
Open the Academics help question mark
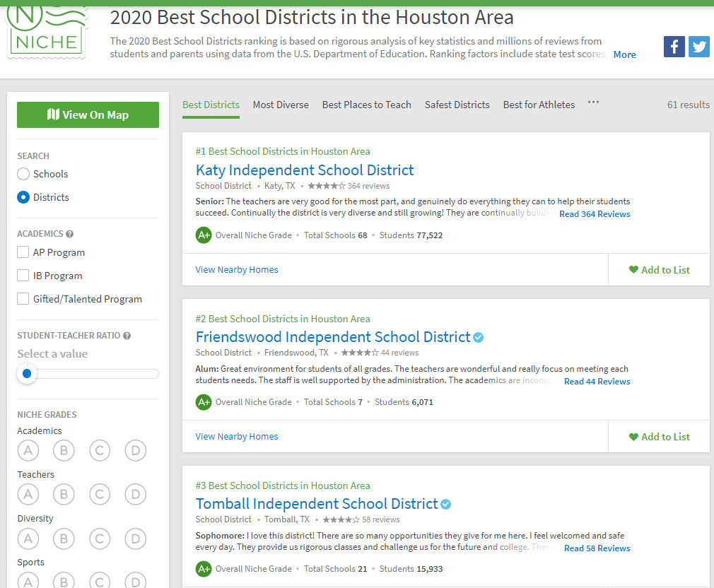click(x=70, y=234)
